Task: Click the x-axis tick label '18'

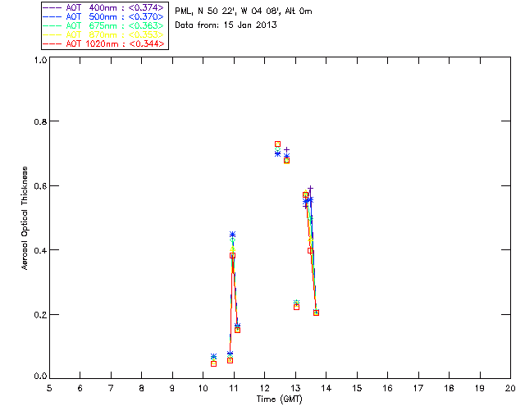Action: pyautogui.click(x=450, y=388)
